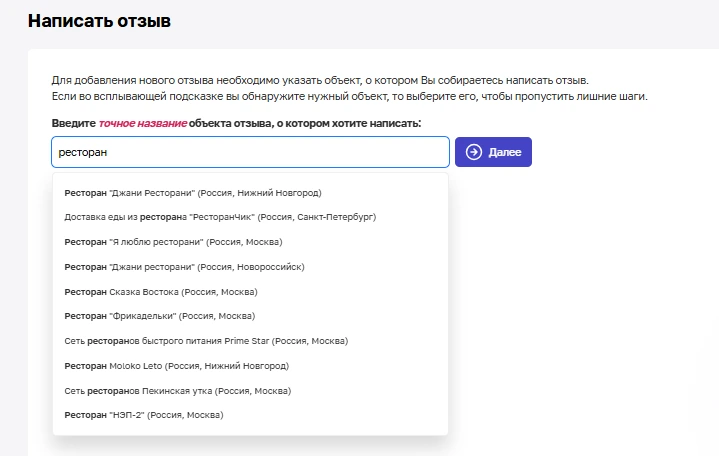The image size is (719, 456).
Task: Select Ресторан "Фрикадельки" Москва option
Action: click(159, 316)
